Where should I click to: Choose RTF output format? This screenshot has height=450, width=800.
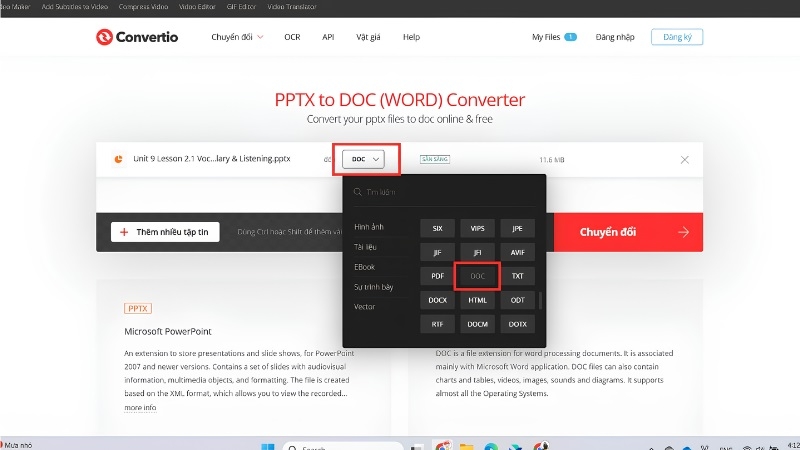[x=437, y=324]
